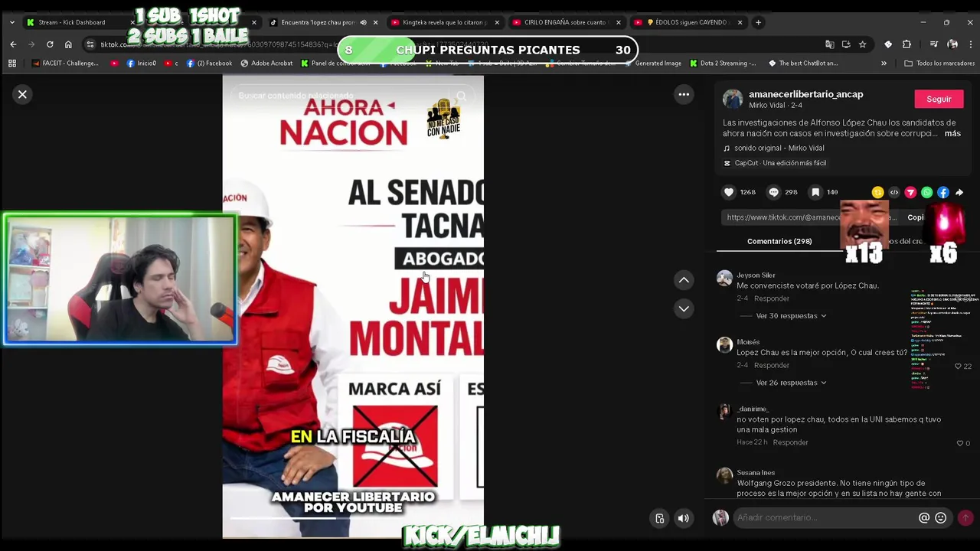Get embed code icon
The image size is (980, 551).
tap(894, 192)
